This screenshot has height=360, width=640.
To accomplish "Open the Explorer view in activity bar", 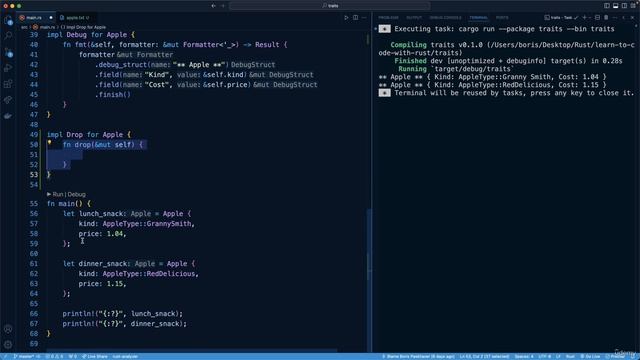I will pyautogui.click(x=8, y=21).
